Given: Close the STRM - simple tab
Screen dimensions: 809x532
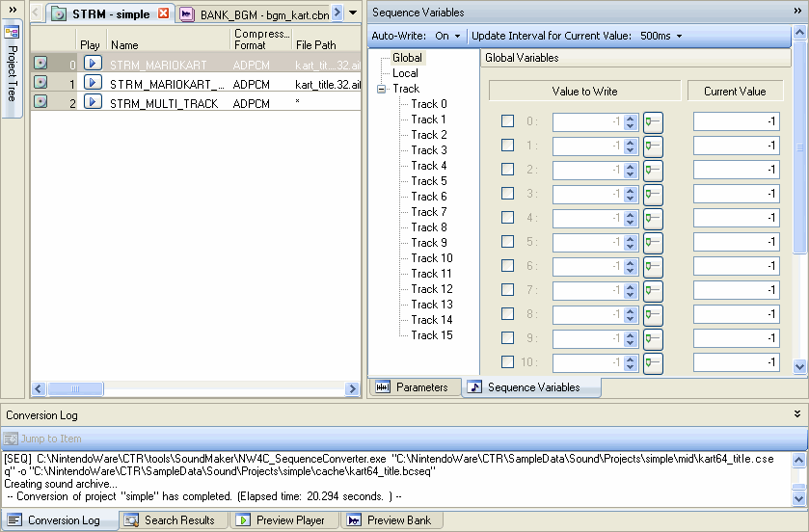Looking at the screenshot, I should click(163, 13).
